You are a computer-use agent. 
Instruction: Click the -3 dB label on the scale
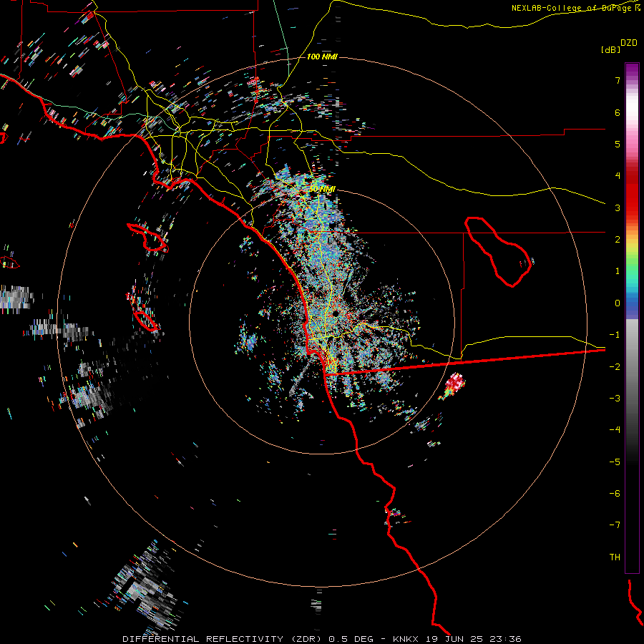(615, 398)
